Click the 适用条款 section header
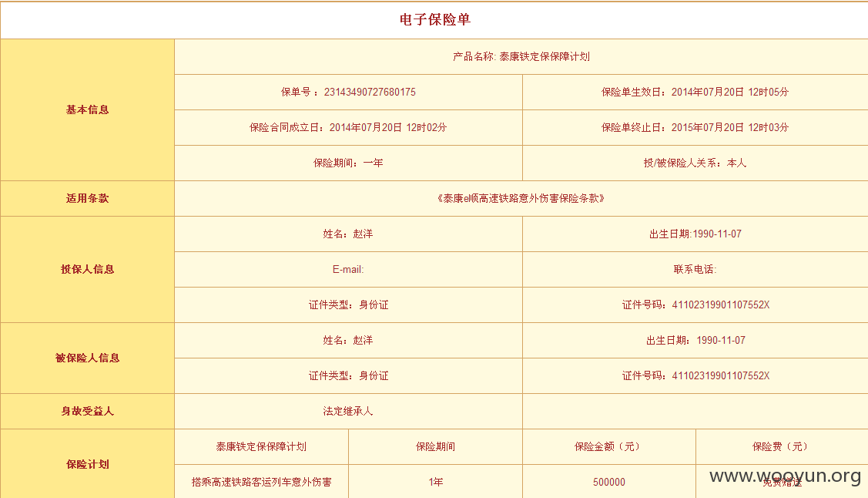This screenshot has width=868, height=498. click(88, 198)
